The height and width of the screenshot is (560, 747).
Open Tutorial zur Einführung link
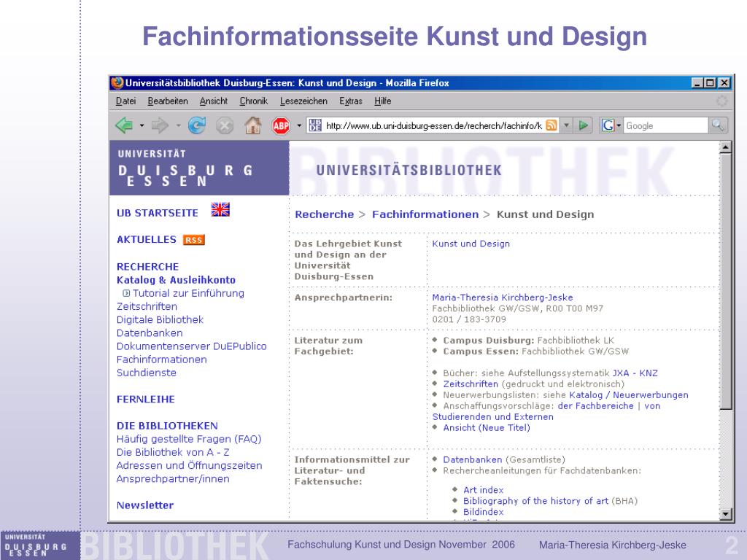188,293
